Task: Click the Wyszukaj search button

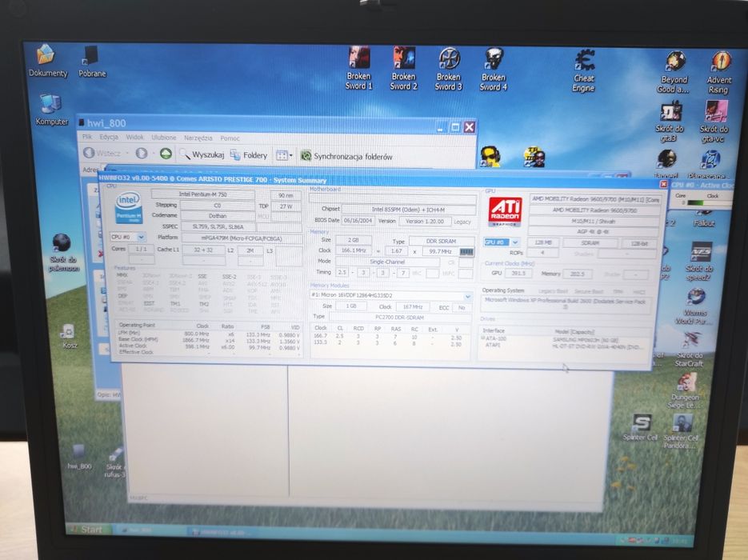Action: [202, 154]
